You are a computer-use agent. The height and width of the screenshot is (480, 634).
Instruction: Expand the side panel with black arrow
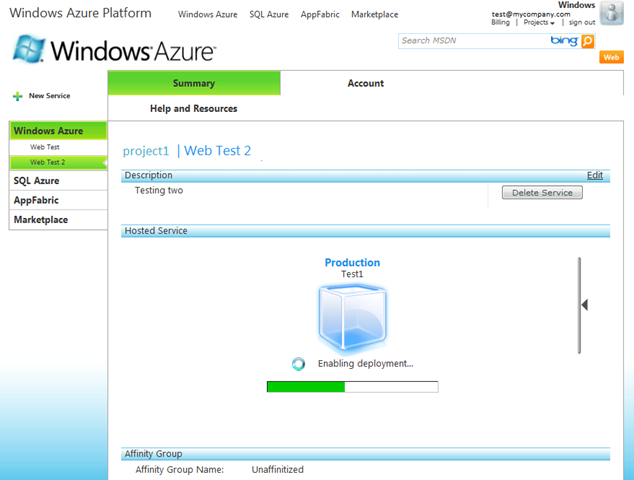584,305
